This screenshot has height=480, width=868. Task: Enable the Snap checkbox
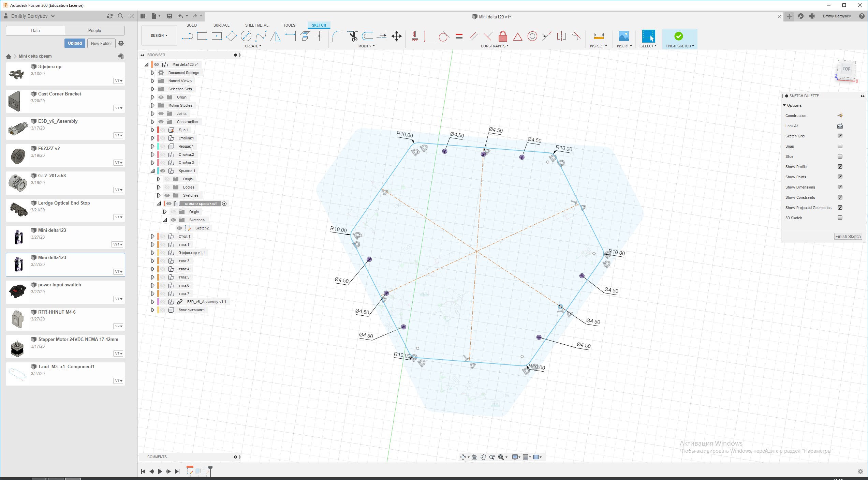click(840, 146)
